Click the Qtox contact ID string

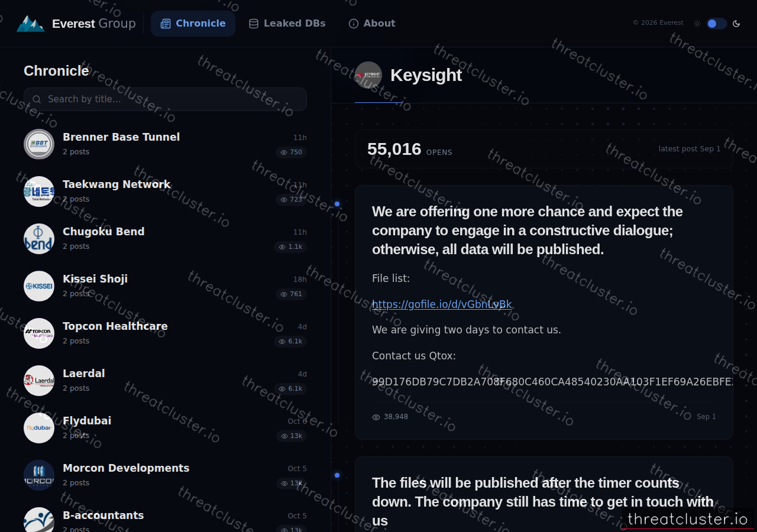pyautogui.click(x=552, y=382)
